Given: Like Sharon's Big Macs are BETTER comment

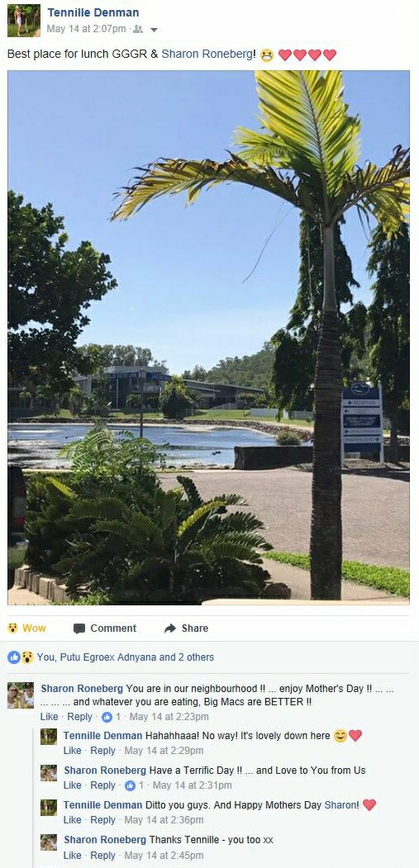Looking at the screenshot, I should click(49, 716).
